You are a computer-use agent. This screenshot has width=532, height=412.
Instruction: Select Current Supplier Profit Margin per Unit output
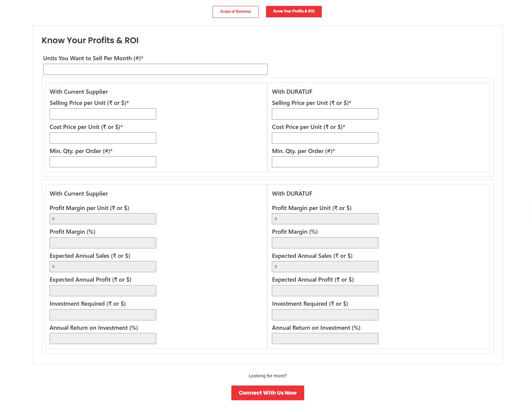pos(103,219)
